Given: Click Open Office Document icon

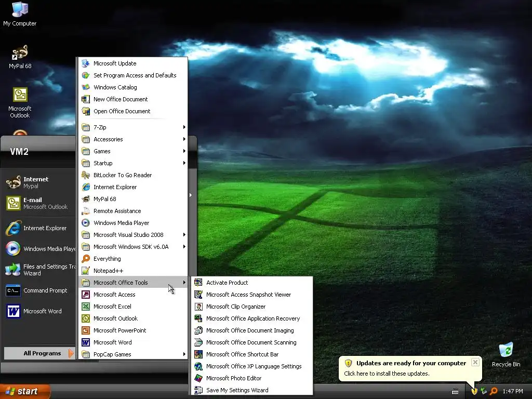Looking at the screenshot, I should 86,111.
